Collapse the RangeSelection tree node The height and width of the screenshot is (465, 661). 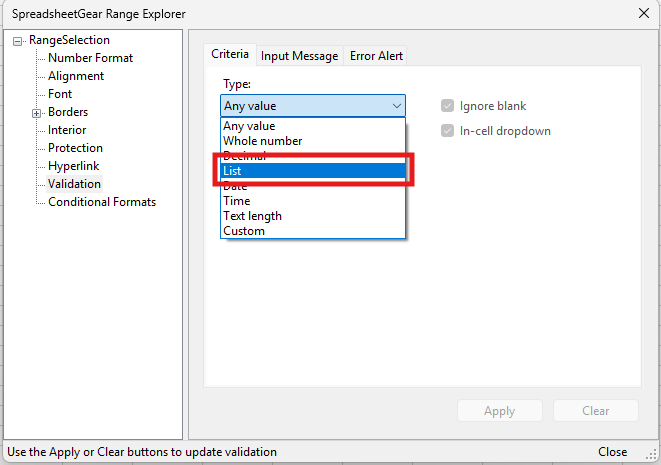click(x=19, y=41)
